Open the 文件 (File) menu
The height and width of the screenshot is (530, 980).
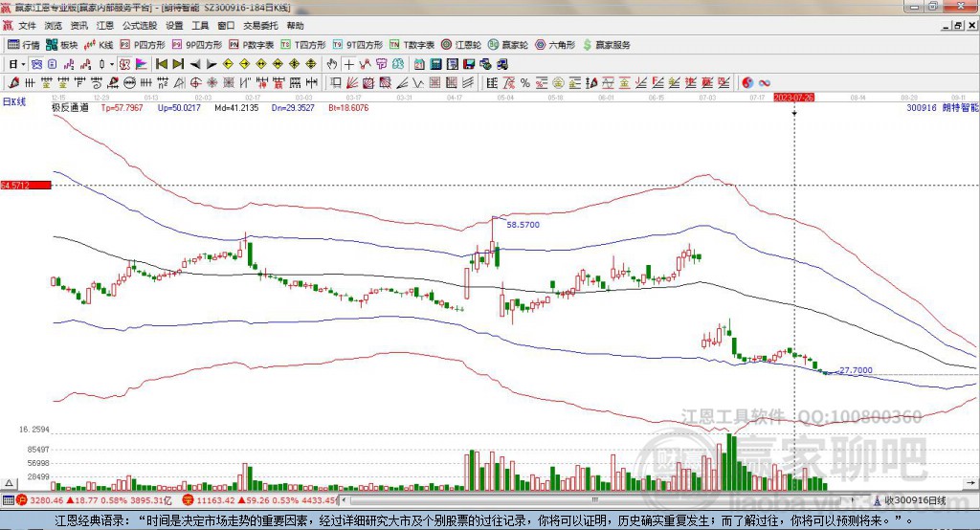(27, 26)
